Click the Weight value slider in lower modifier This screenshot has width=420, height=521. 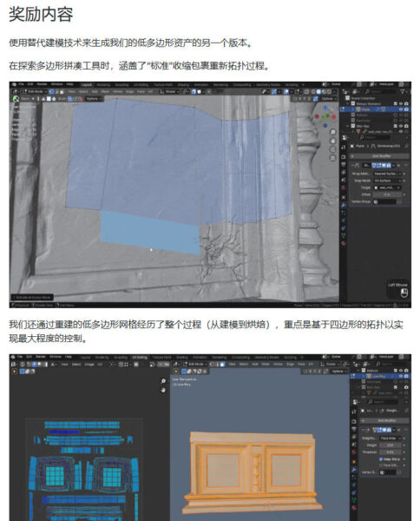pos(390,445)
